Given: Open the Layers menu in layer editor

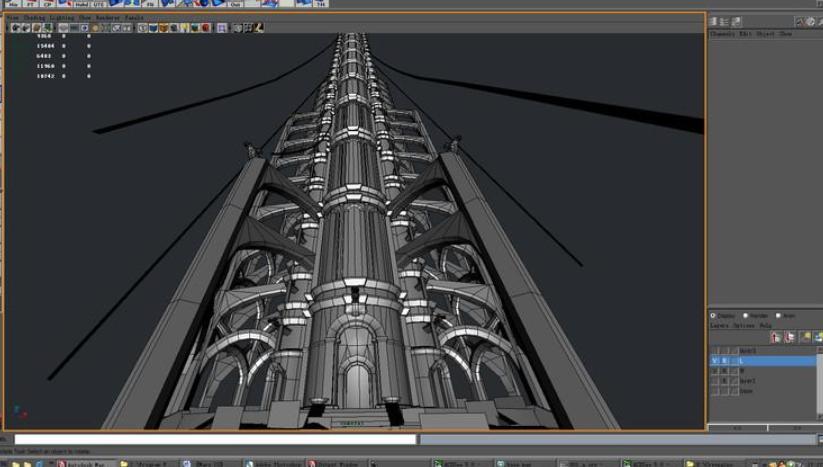Looking at the screenshot, I should (720, 325).
